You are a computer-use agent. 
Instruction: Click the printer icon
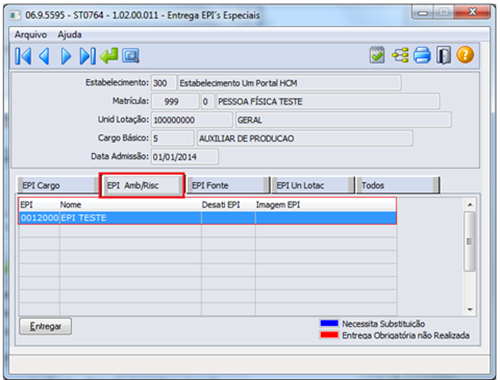422,55
